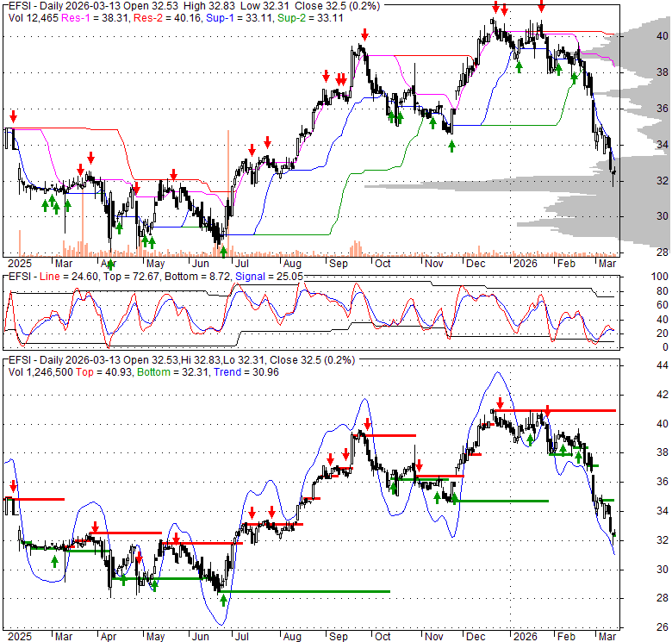Select the blue 'Trend = 30.96' label
This screenshot has height=642, width=672.
[246, 372]
